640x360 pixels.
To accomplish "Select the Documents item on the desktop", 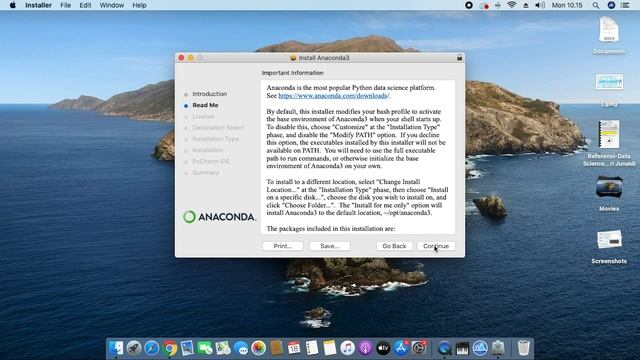I will point(609,35).
